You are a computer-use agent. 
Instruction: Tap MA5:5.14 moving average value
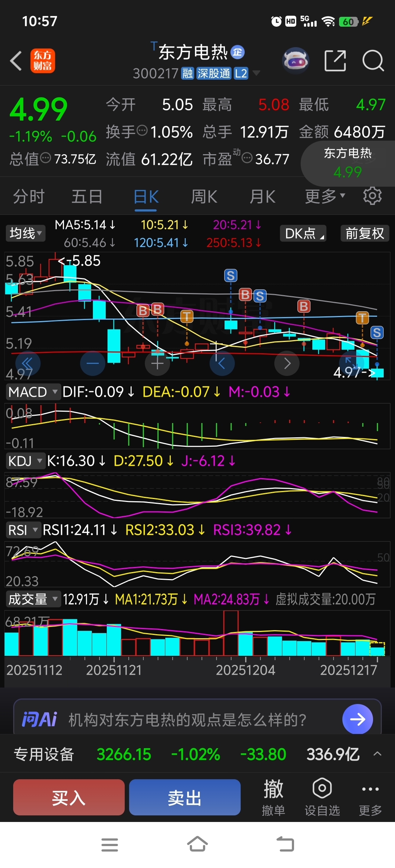click(x=85, y=225)
